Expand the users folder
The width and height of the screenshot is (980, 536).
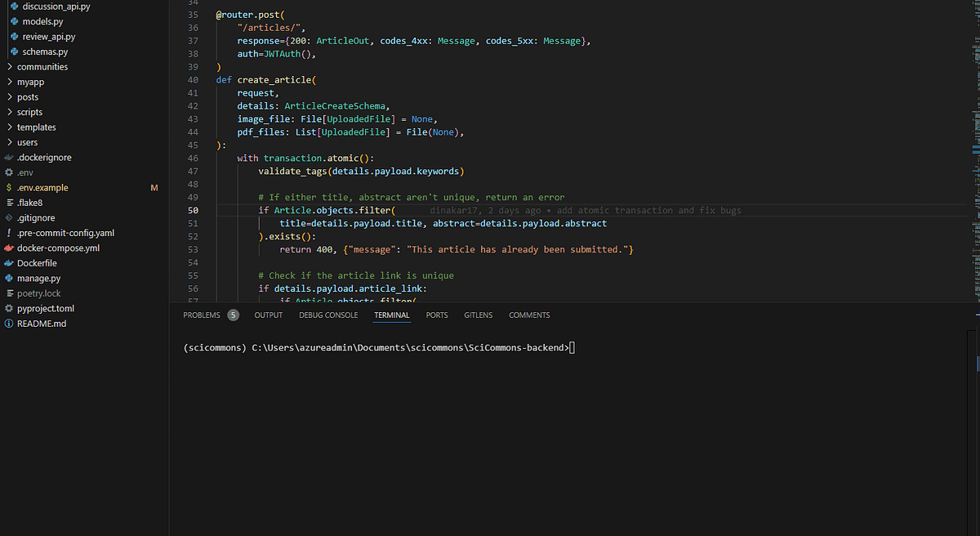click(27, 142)
